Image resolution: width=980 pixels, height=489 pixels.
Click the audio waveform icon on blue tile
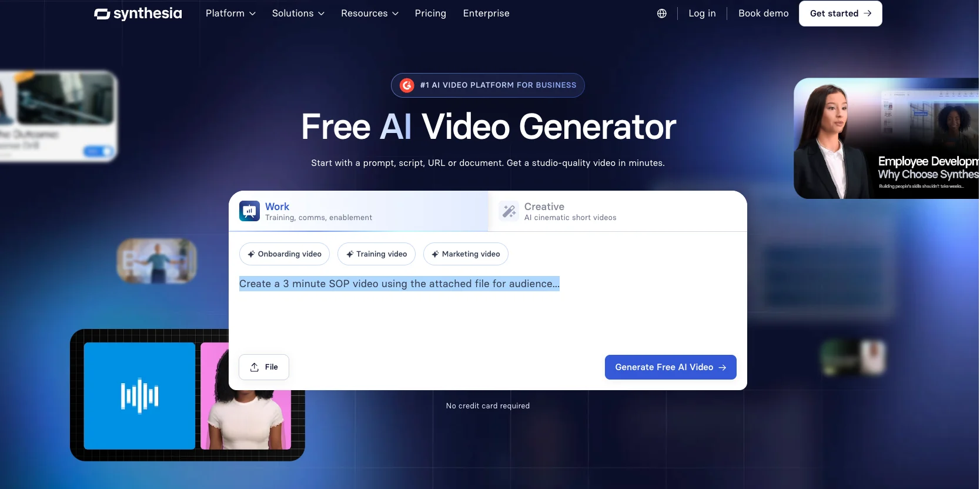click(x=139, y=396)
